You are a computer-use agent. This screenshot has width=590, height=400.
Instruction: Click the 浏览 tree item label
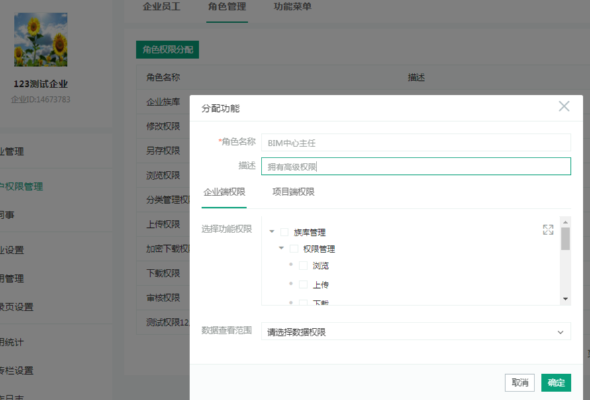(321, 266)
